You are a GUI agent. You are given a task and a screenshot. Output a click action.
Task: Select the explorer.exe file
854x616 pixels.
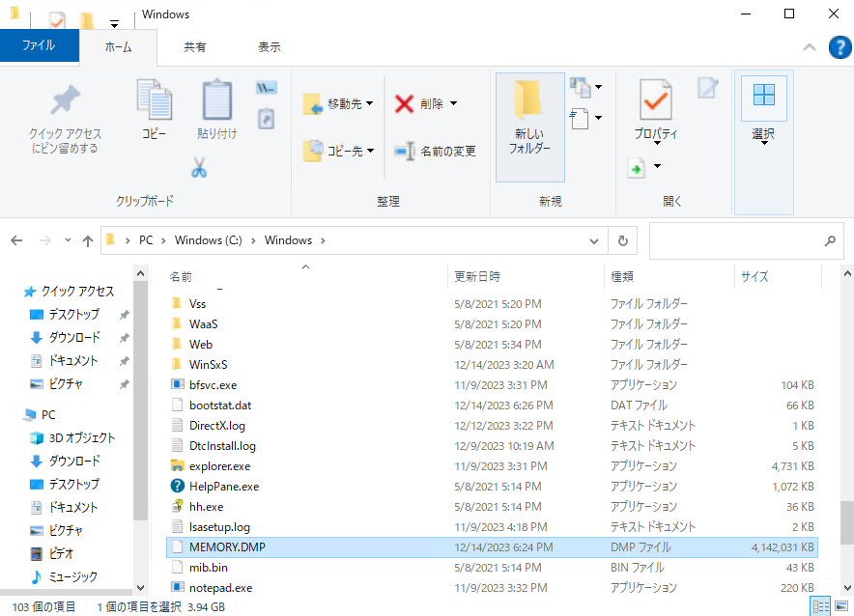coord(219,466)
